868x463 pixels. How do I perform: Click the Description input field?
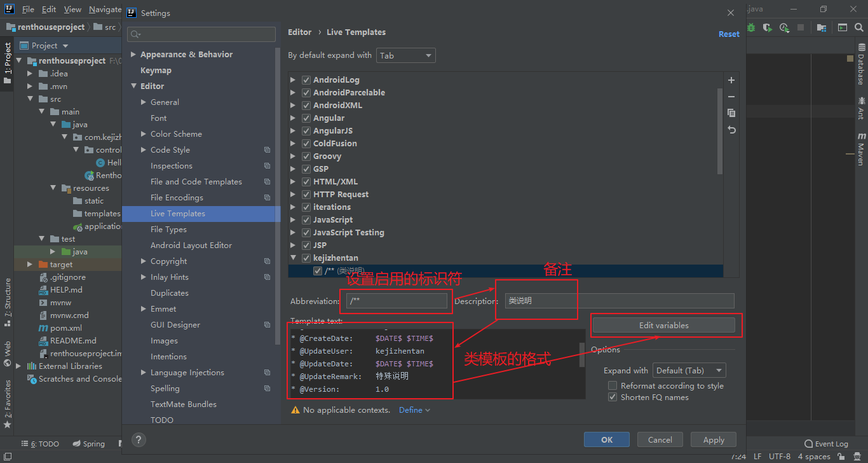(620, 301)
